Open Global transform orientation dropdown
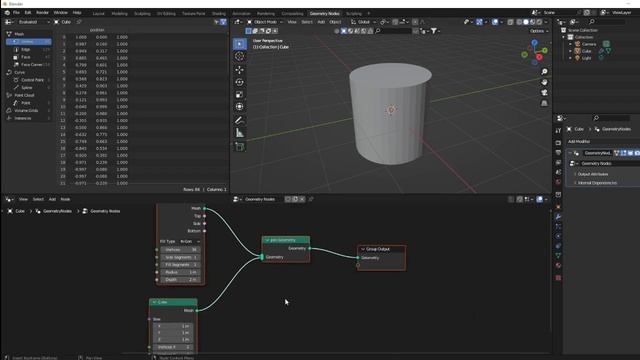This screenshot has height=360, width=640. (x=363, y=22)
